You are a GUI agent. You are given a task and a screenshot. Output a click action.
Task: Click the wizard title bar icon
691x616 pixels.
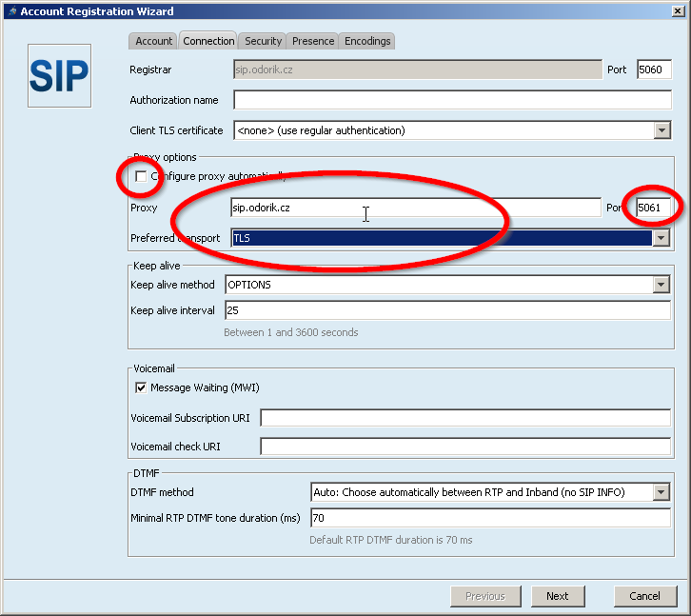(10, 10)
